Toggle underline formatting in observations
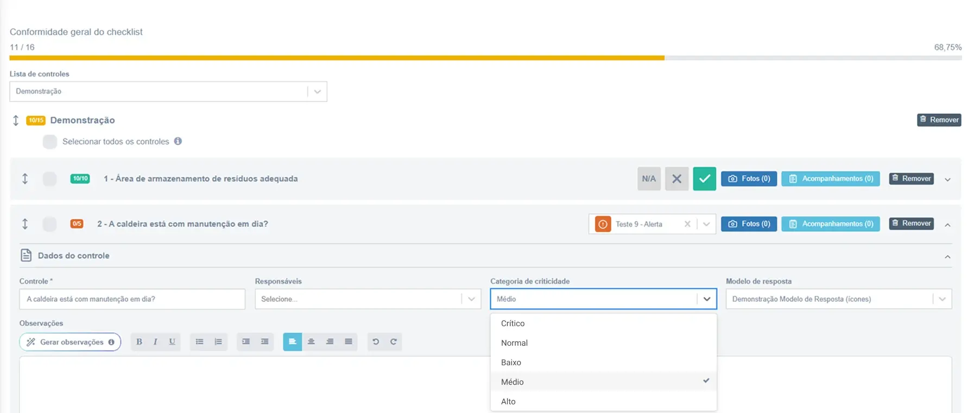 (172, 341)
